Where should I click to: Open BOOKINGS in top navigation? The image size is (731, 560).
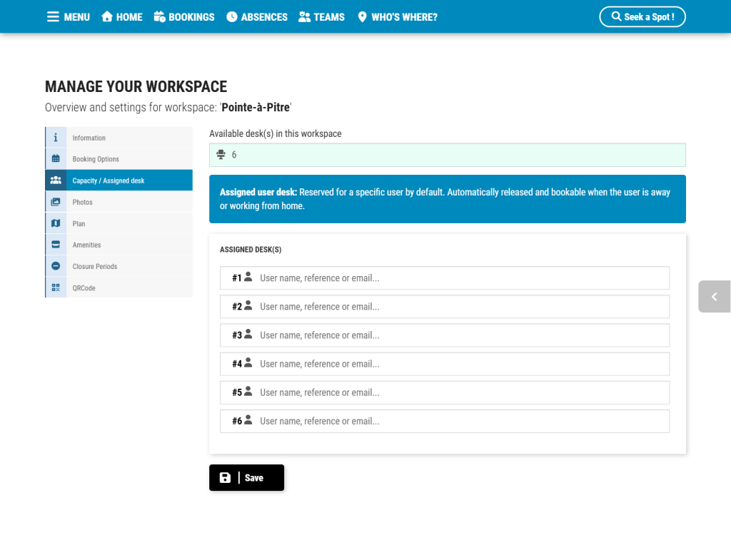pos(184,17)
